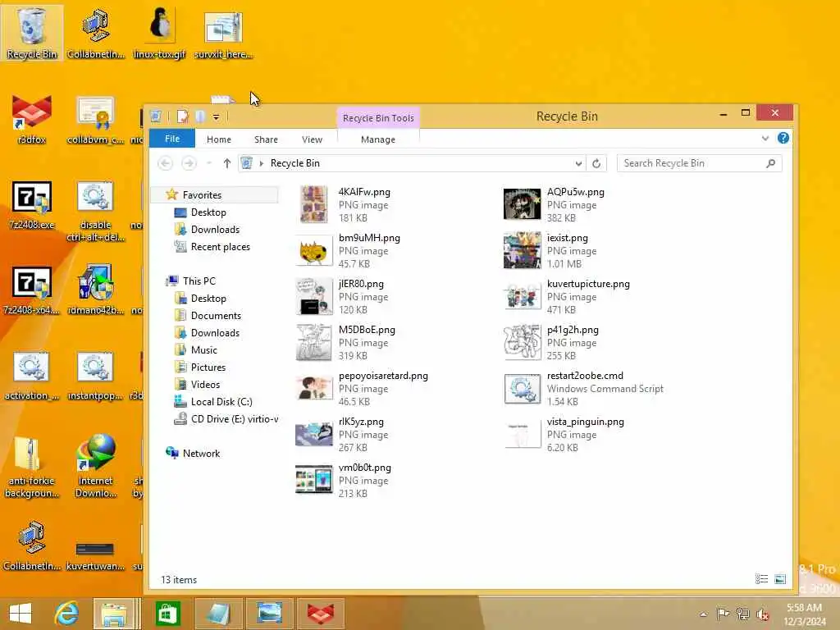Select the disable ctrl+alt+del desktop icon
840x630 pixels.
pos(96,211)
